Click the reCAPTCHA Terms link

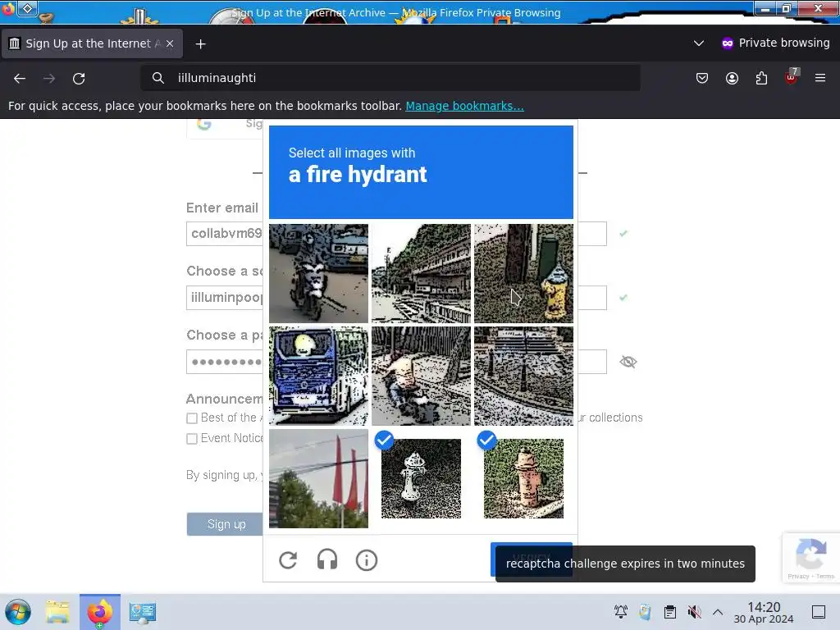point(825,577)
